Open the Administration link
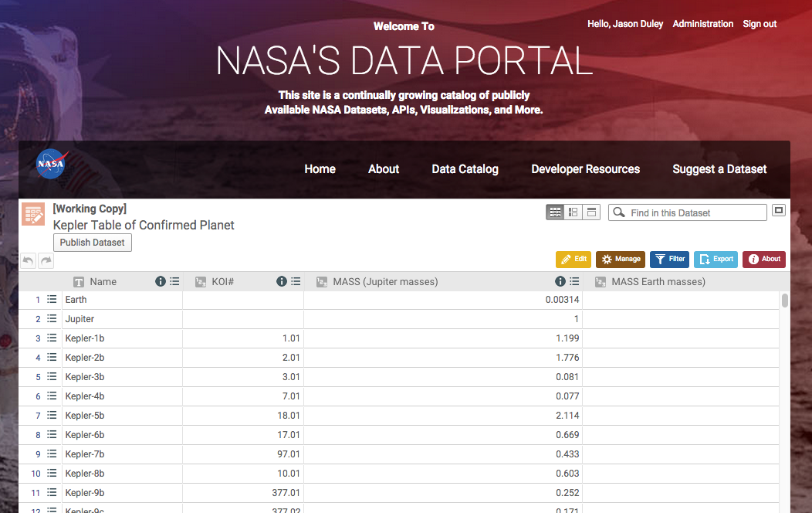 (x=702, y=24)
